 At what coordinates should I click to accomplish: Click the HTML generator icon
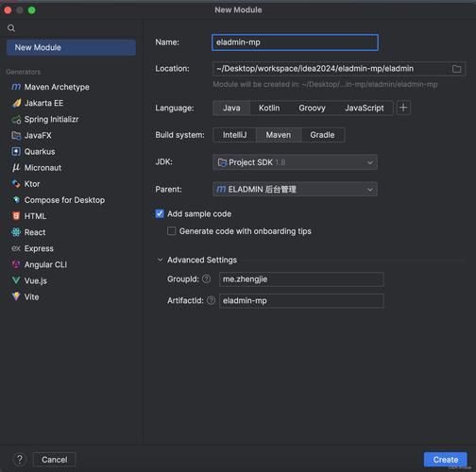coord(16,216)
